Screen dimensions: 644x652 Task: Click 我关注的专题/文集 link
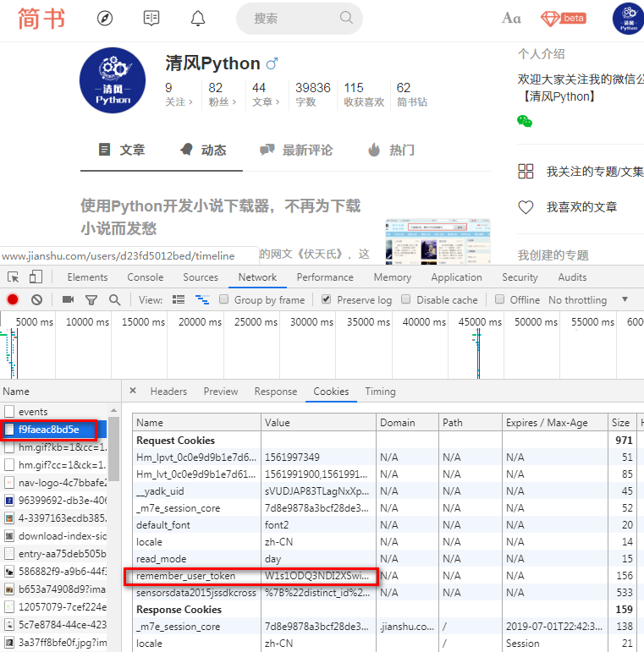pyautogui.click(x=595, y=172)
